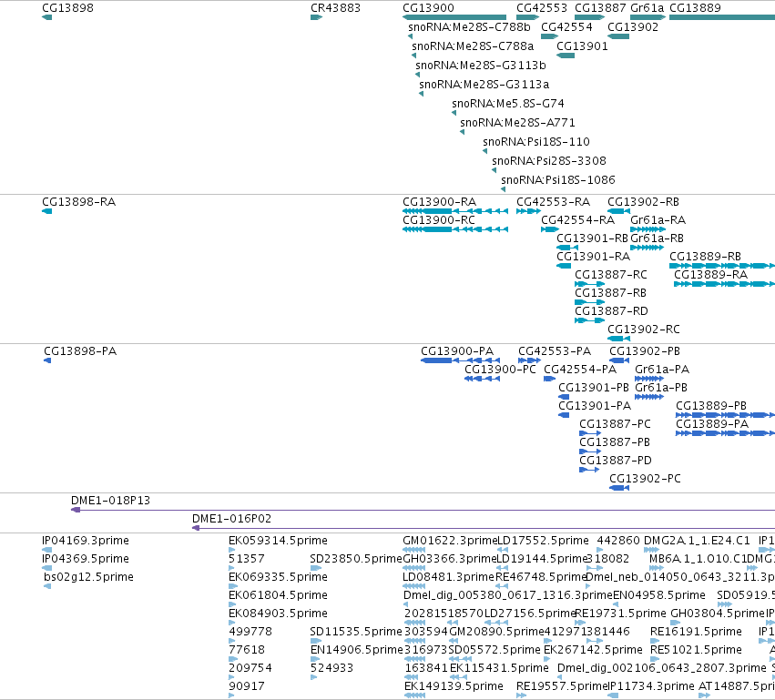Select CG13902 gene label
This screenshot has width=775, height=700.
click(633, 27)
